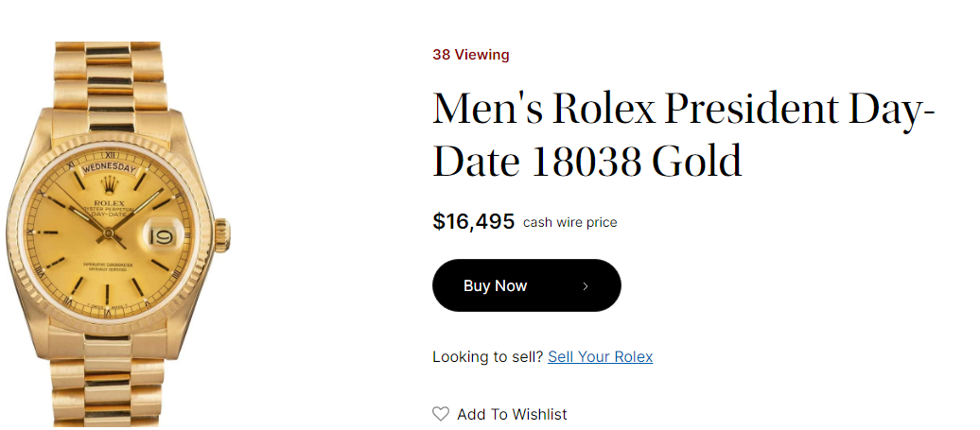
Task: Click the date window showing 9
Action: (x=161, y=231)
